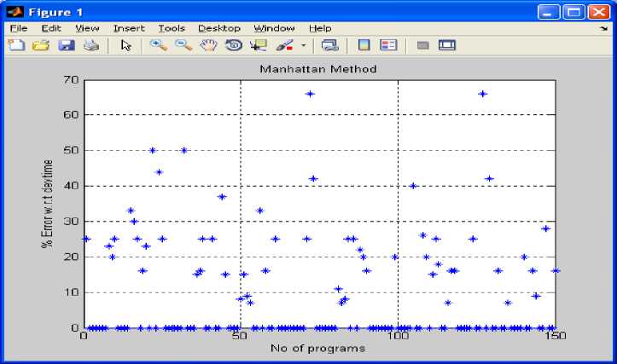Click the Link Plot toolbar button
Image resolution: width=617 pixels, height=364 pixels.
tap(329, 45)
